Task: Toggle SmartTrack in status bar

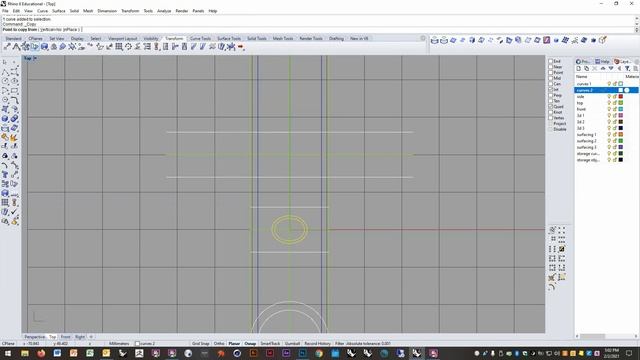Action: point(271,344)
